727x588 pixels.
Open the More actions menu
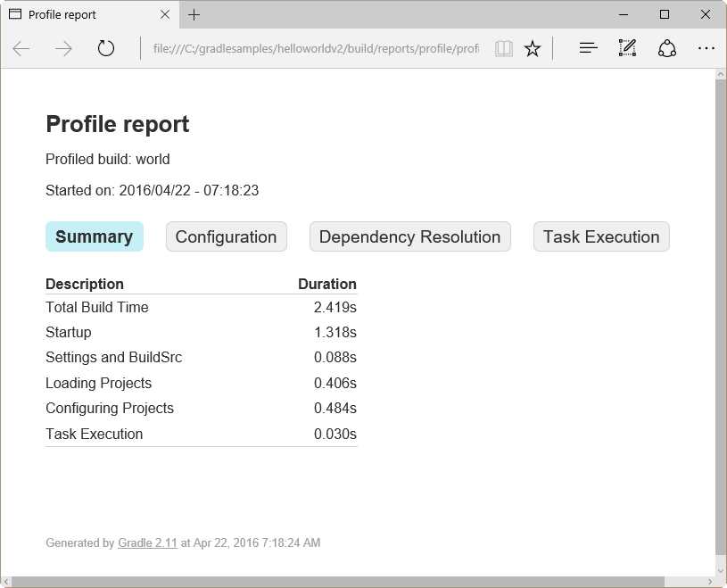coord(706,48)
